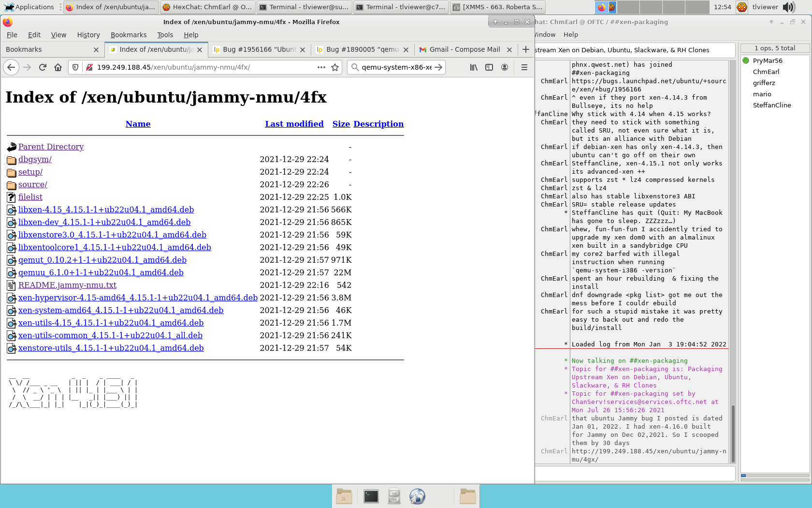
Task: Close the Bookmarks sidebar panel
Action: click(96, 50)
